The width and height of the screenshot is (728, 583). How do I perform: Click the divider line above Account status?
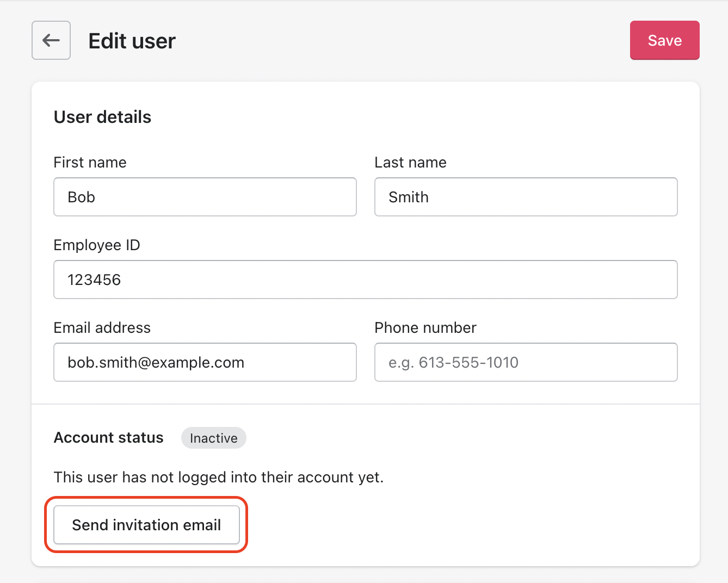coord(365,404)
